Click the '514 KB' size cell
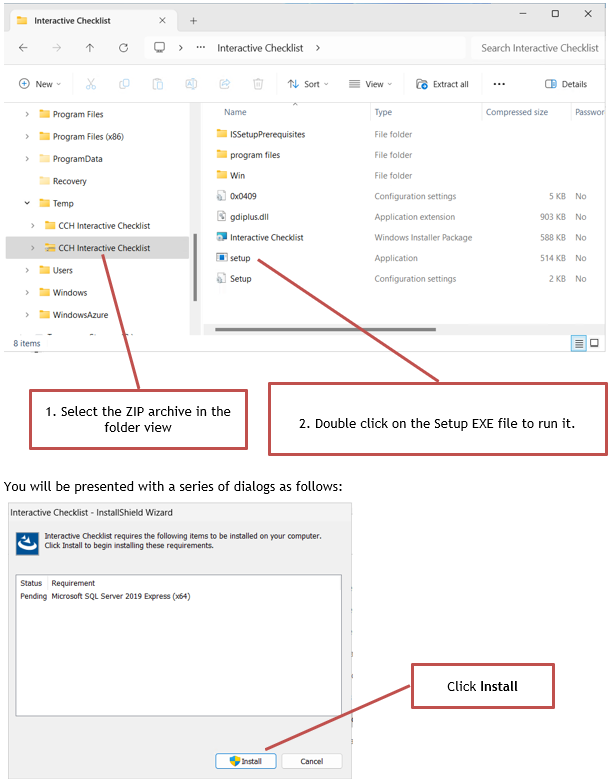The height and width of the screenshot is (779, 615). (553, 258)
